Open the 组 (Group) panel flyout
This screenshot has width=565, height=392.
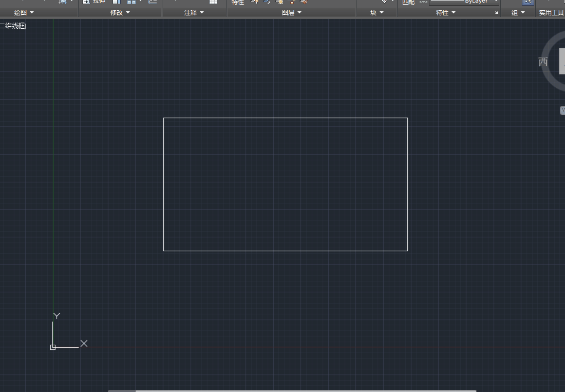pos(518,12)
